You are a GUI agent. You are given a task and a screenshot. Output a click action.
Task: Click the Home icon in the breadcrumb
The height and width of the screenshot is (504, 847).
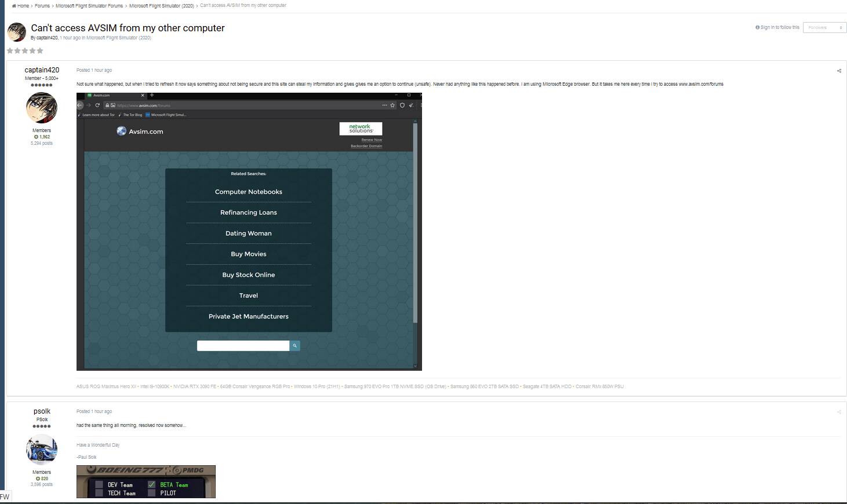point(14,6)
